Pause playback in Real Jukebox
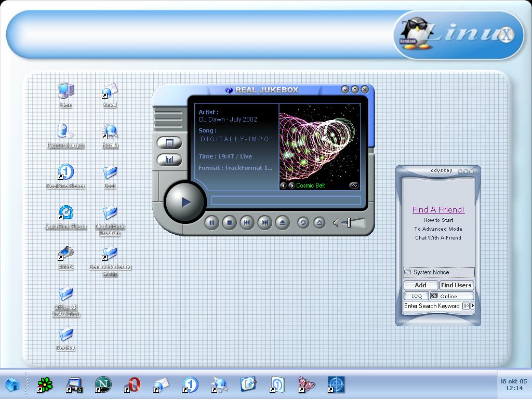 (212, 222)
